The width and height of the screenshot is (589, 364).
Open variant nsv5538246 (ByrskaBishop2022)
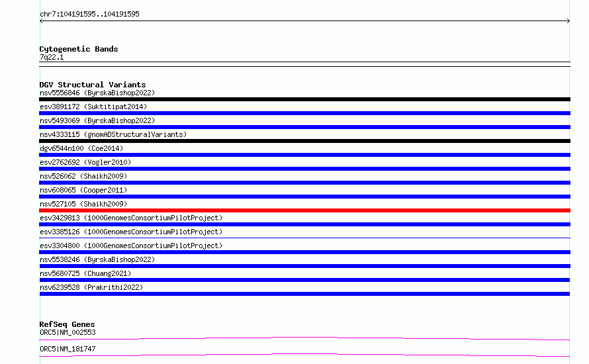click(x=97, y=259)
